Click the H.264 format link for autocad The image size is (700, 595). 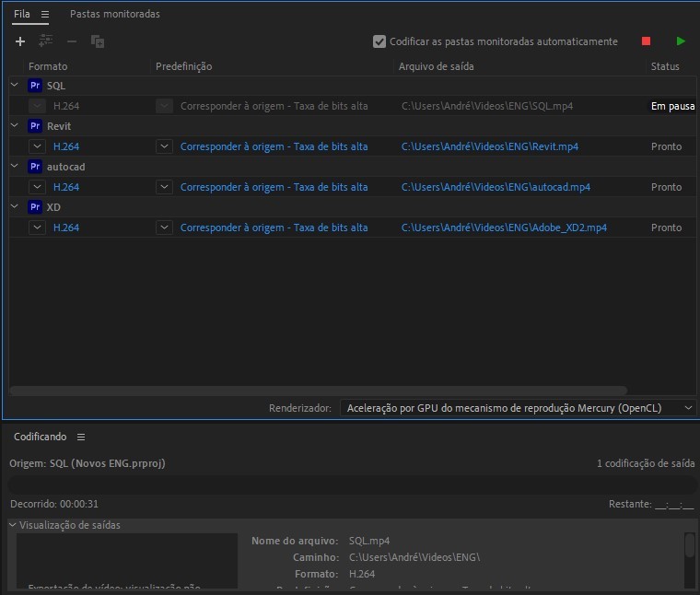coord(66,187)
